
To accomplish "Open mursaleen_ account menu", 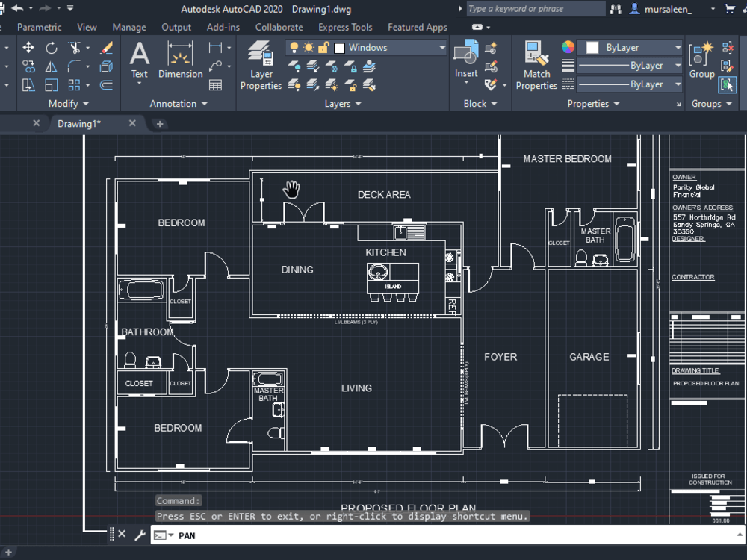I will coord(667,8).
